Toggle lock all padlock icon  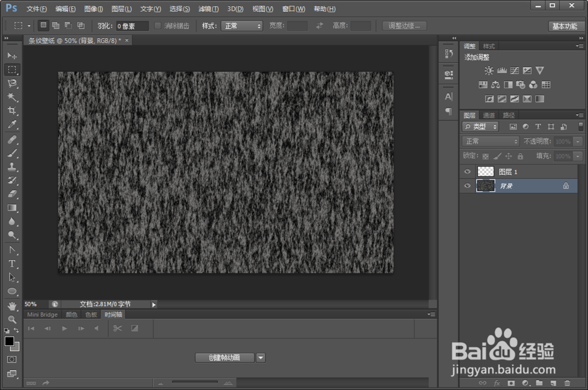(x=520, y=156)
